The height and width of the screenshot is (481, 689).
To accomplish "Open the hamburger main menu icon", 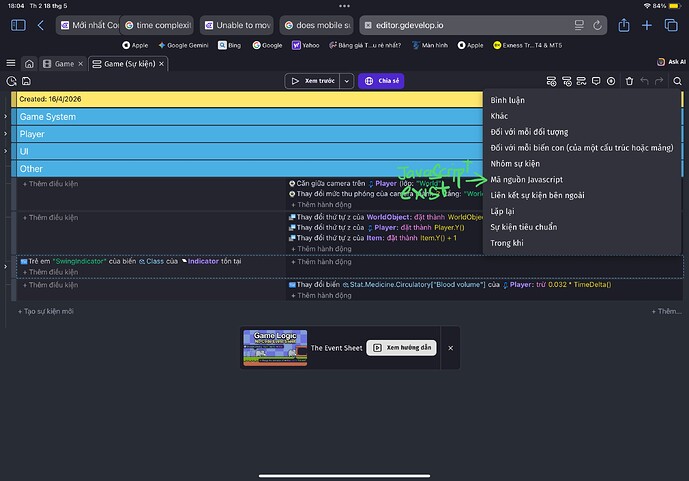I will pyautogui.click(x=11, y=63).
